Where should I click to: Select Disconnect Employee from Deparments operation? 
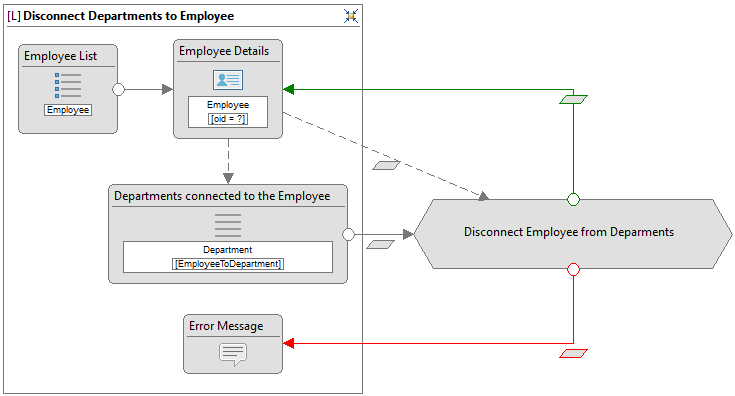[573, 234]
